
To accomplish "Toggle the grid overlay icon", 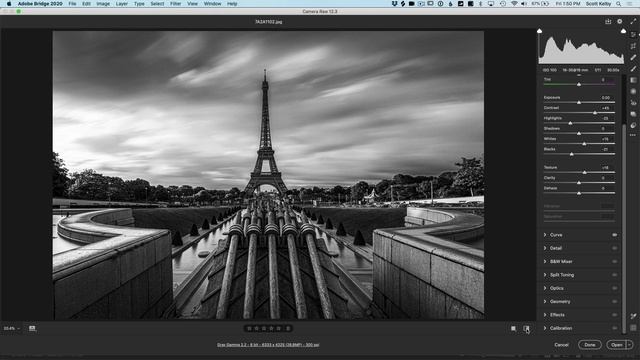I will coord(633,328).
